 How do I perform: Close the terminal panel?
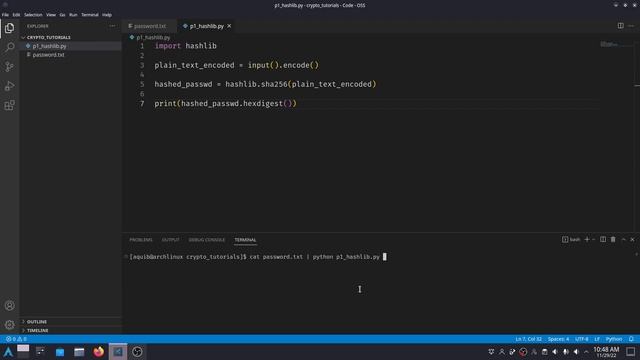tap(632, 240)
